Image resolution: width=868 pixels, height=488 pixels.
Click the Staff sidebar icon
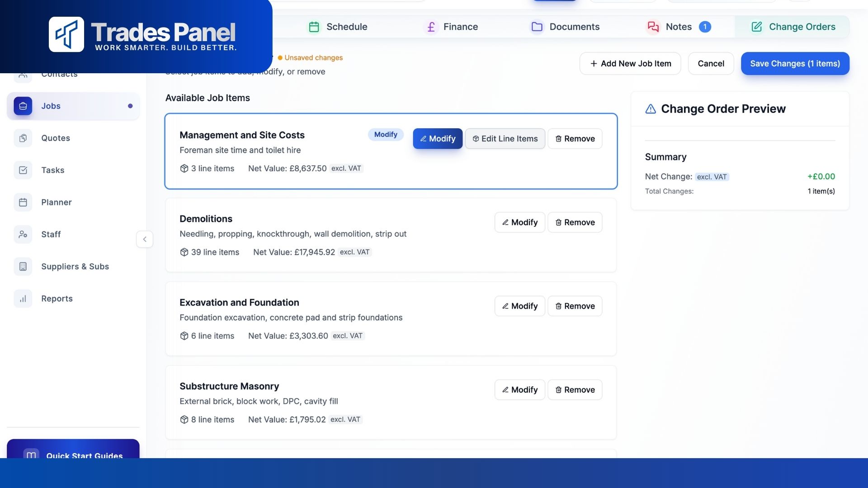click(23, 234)
